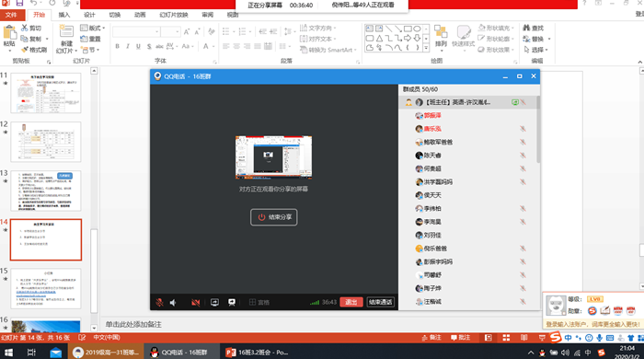Click the class teacher (班主任) member row
The width and height of the screenshot is (644, 359).
pos(467,102)
